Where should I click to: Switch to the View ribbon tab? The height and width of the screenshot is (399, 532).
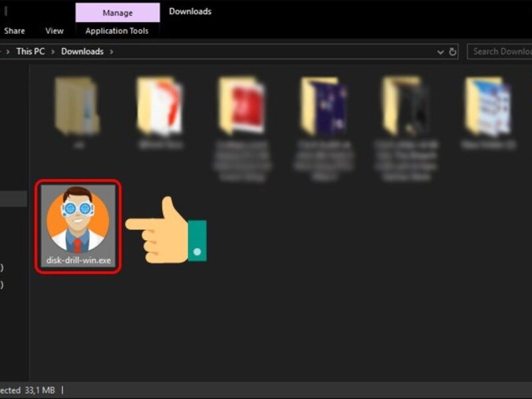point(54,31)
